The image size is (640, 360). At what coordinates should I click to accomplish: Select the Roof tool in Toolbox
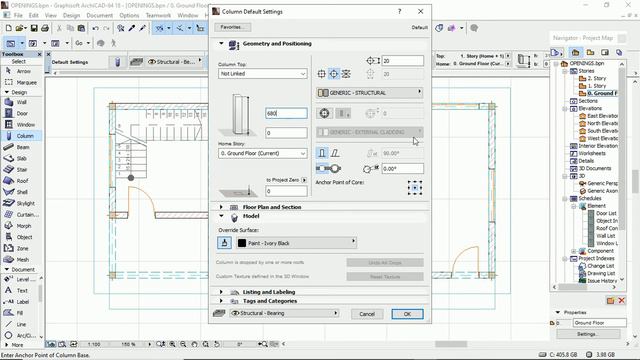[21, 180]
